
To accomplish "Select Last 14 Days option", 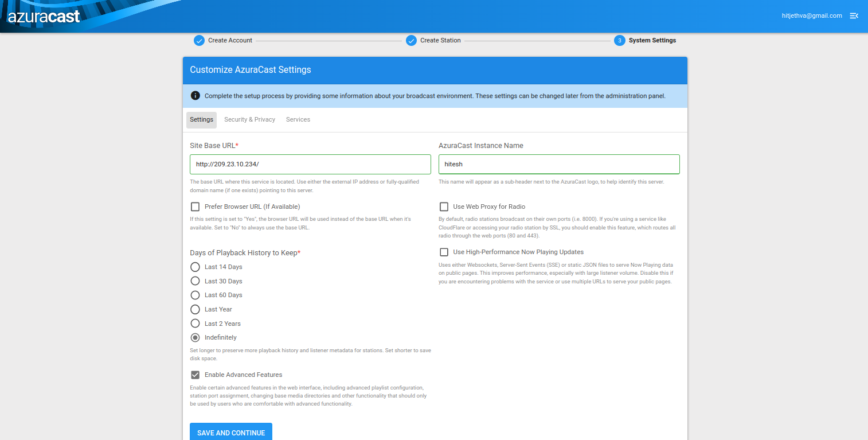I will click(x=195, y=267).
